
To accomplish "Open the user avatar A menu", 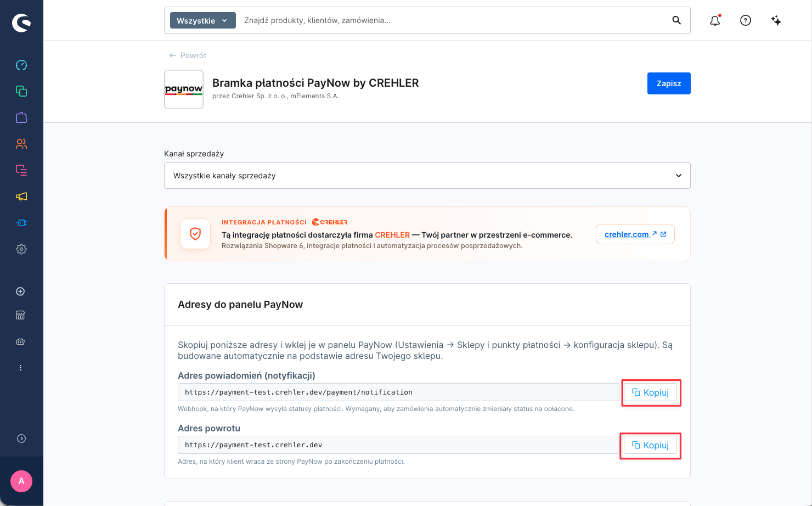I will tap(21, 481).
